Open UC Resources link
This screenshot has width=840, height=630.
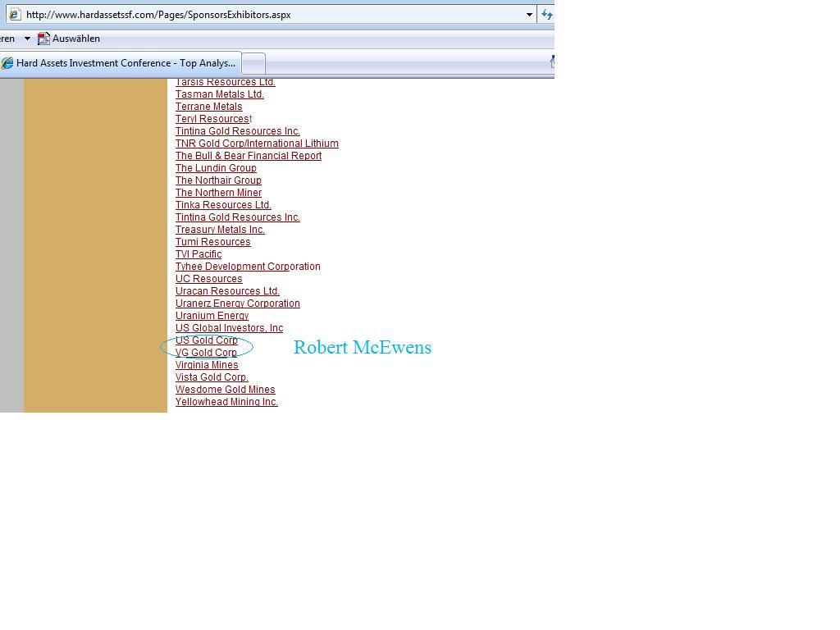tap(209, 279)
